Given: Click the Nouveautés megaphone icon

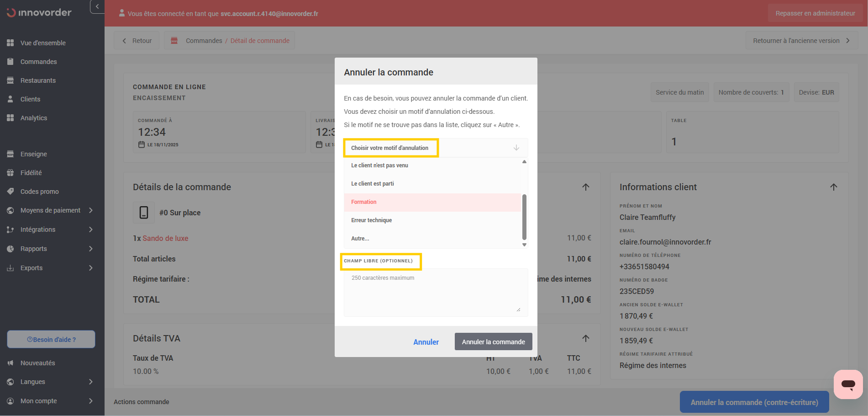Looking at the screenshot, I should [11, 363].
